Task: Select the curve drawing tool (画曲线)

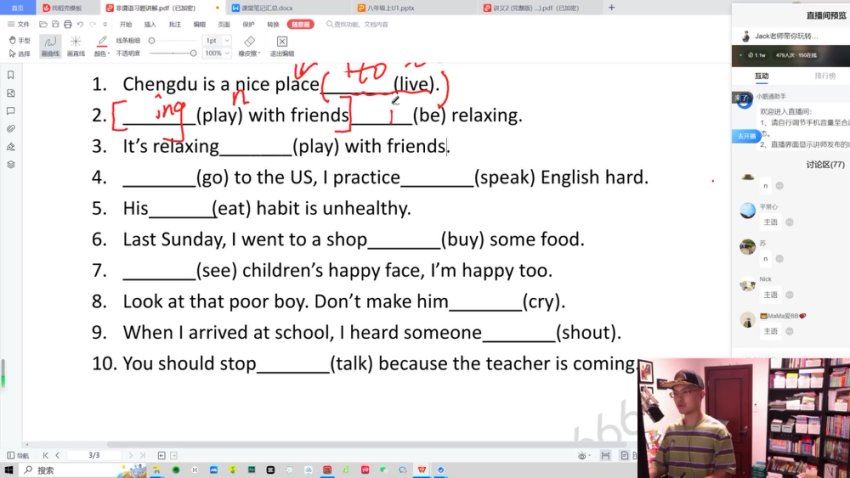Action: tap(49, 46)
